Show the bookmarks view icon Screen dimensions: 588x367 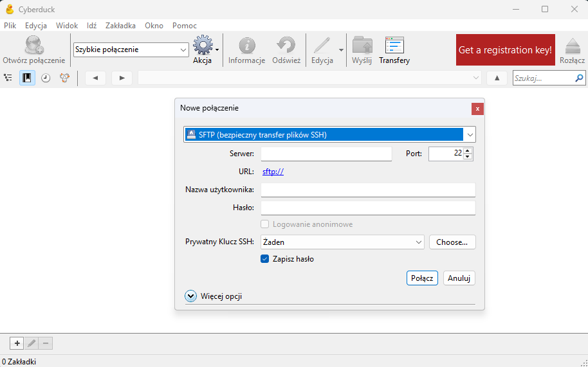click(x=27, y=78)
